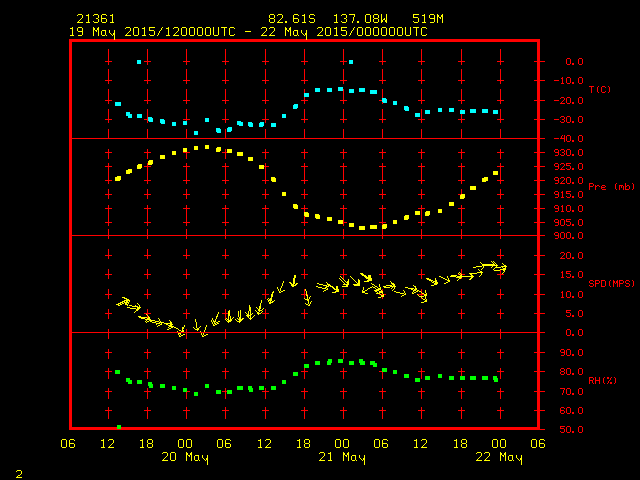Click the 20 May date label
This screenshot has width=640, height=480.
pyautogui.click(x=185, y=457)
